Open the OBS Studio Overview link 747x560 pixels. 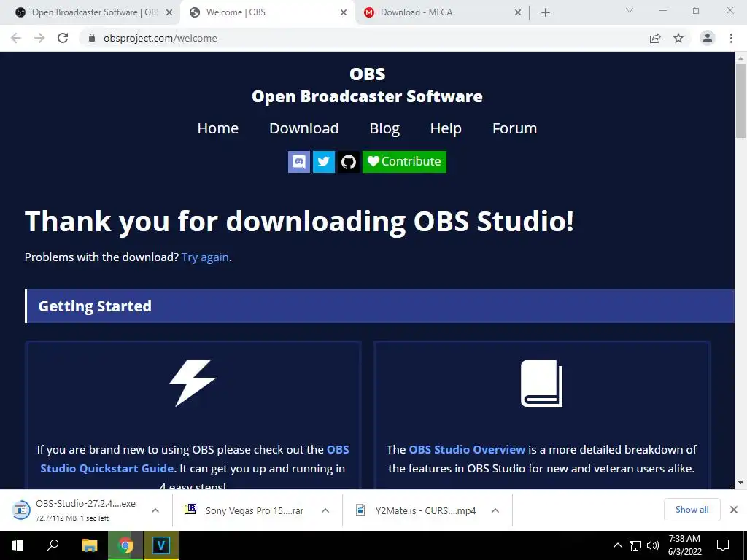point(467,449)
